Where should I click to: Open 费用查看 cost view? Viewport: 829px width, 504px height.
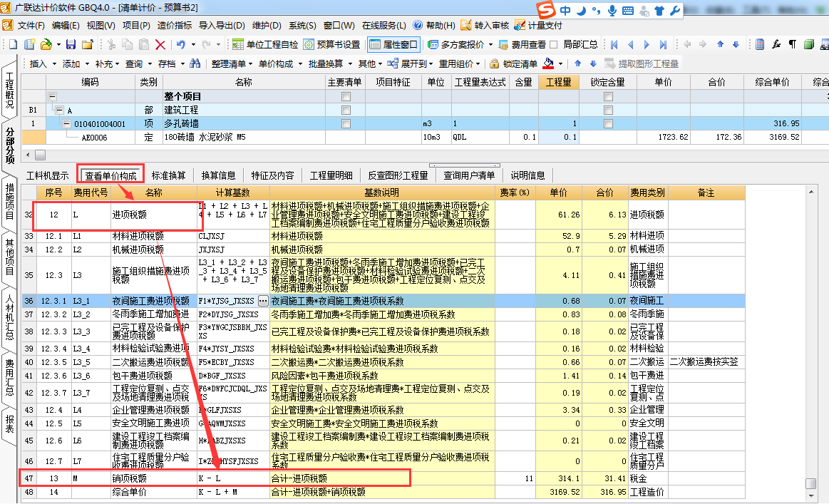[x=522, y=44]
